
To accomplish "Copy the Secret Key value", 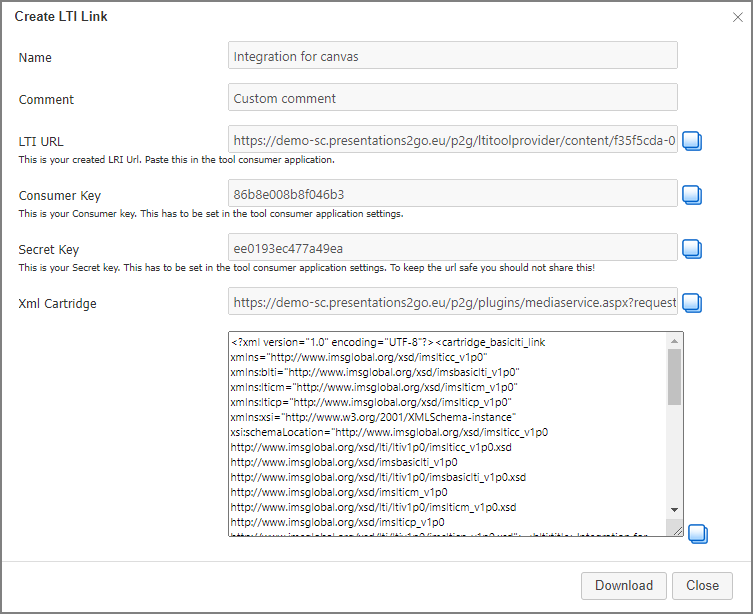I will click(x=692, y=249).
